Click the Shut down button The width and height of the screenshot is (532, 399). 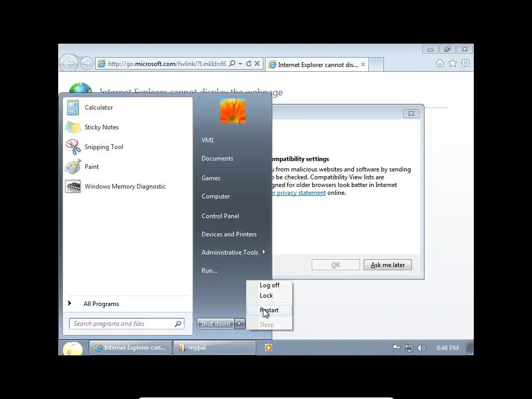215,324
